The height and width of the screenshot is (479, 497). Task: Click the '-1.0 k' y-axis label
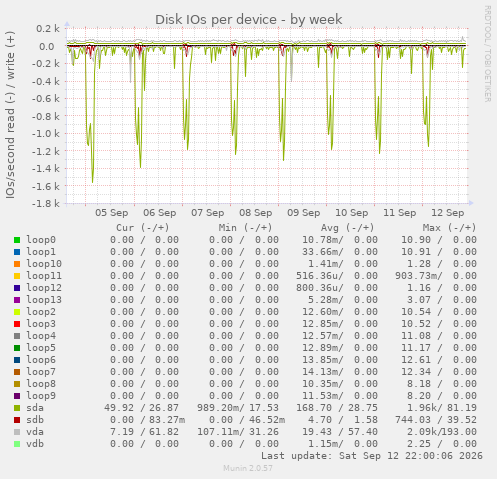46,134
